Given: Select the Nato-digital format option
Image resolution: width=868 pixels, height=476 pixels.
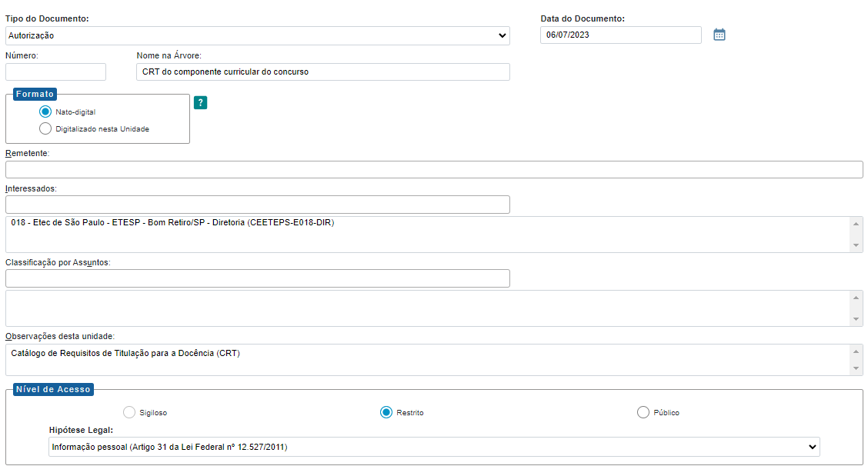Looking at the screenshot, I should [45, 112].
